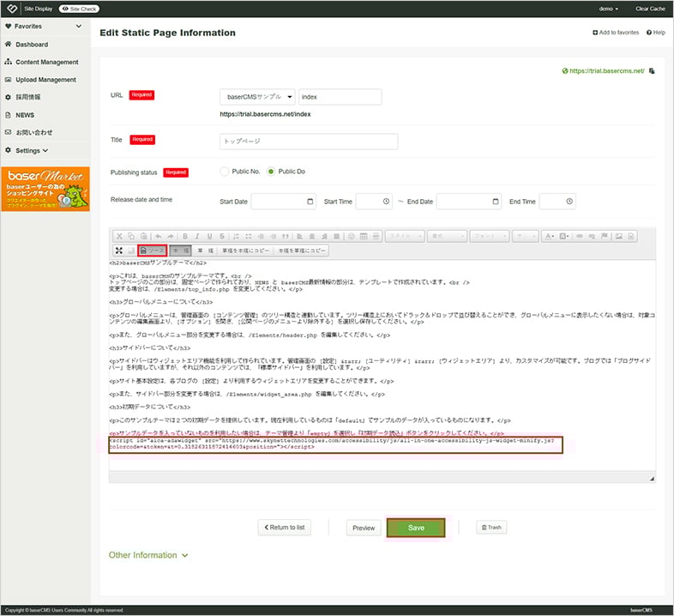Insert an image via image icon
The width and height of the screenshot is (674, 616).
coord(619,236)
